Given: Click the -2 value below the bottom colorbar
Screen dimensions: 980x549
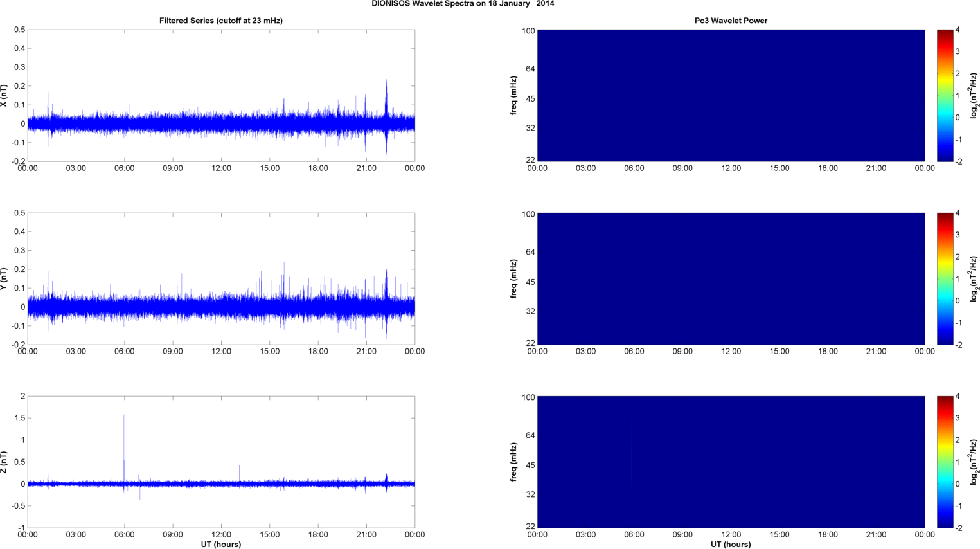Looking at the screenshot, I should coord(958,528).
